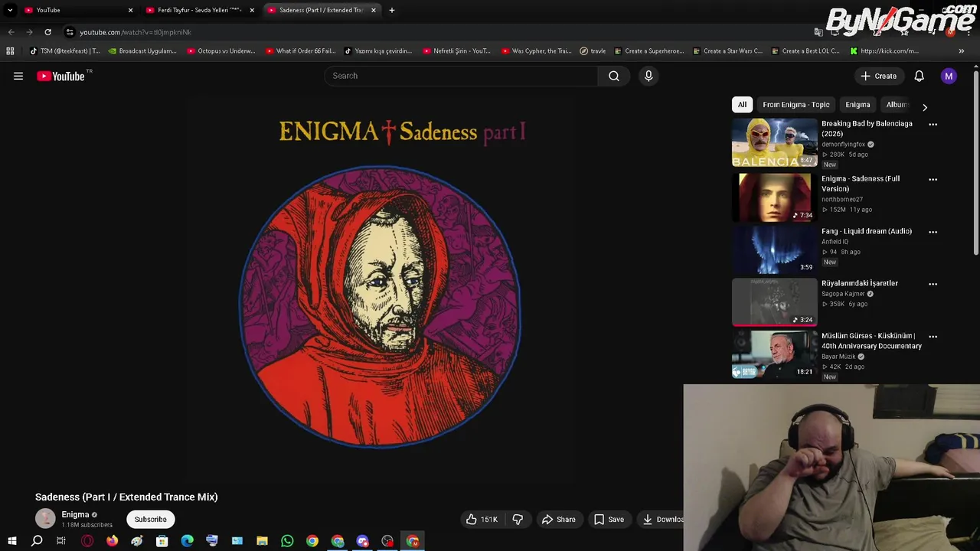Open a new browser tab

pyautogui.click(x=391, y=10)
